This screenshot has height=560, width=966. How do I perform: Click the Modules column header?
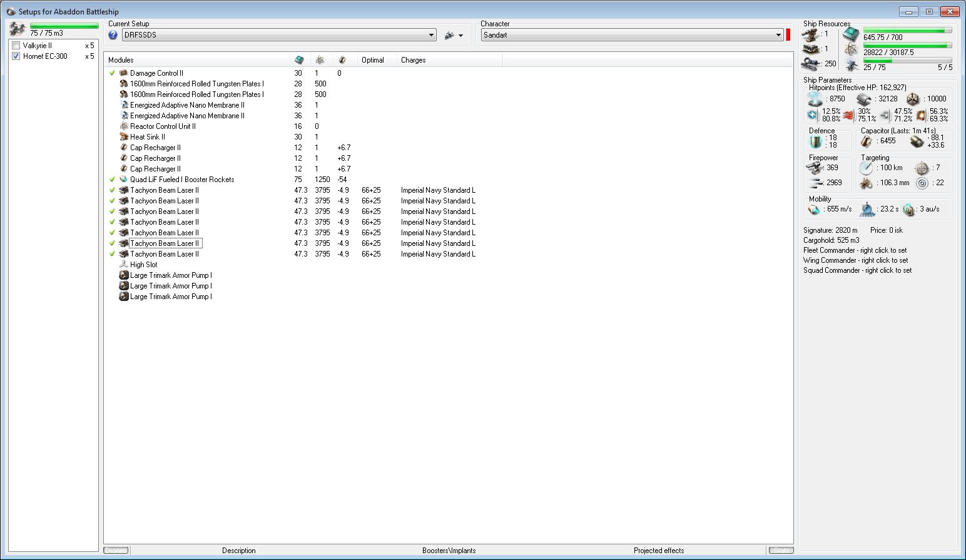(x=197, y=60)
